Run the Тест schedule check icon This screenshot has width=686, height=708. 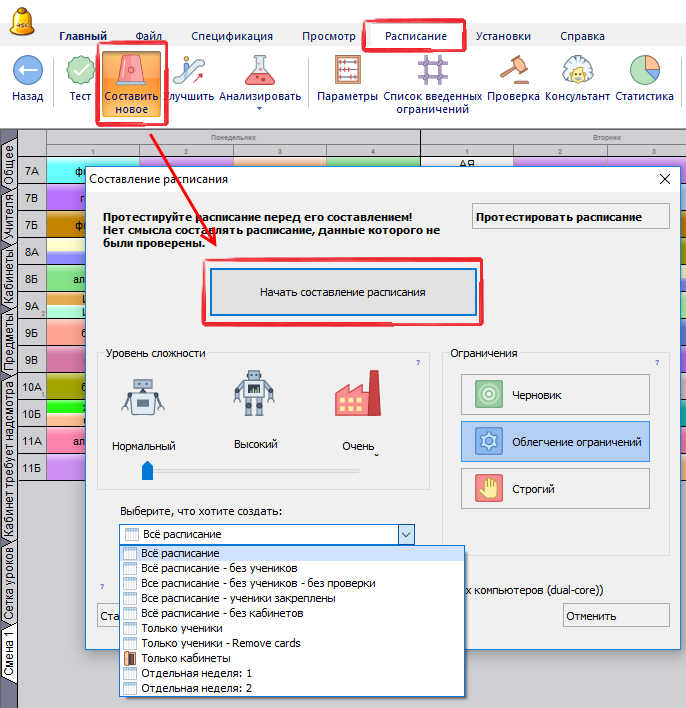tap(80, 72)
